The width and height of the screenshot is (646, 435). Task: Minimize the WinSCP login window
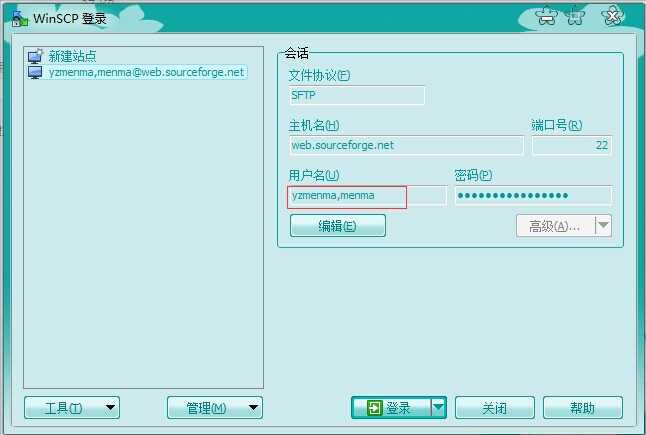(x=546, y=16)
